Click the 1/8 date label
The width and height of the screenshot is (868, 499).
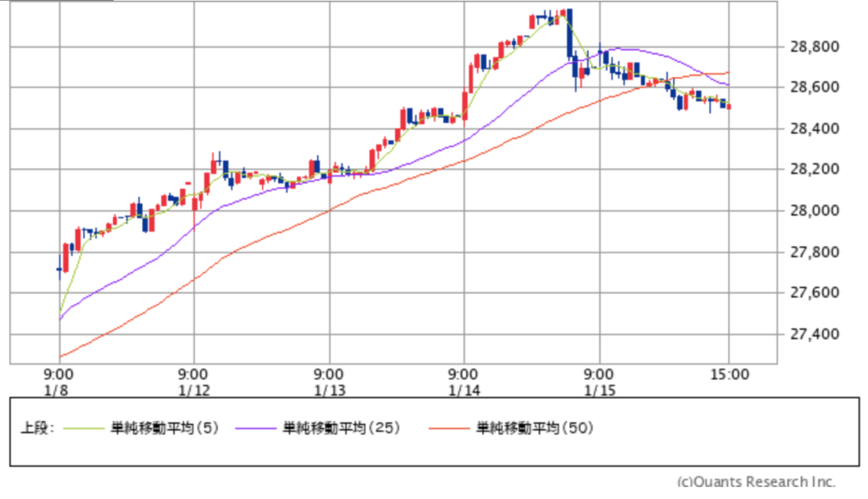coord(57,390)
